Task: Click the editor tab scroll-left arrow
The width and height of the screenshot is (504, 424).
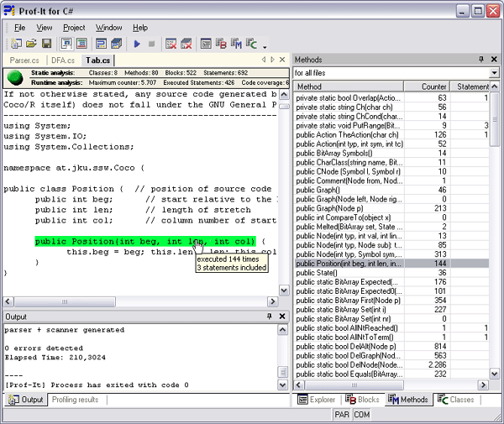Action: point(264,60)
